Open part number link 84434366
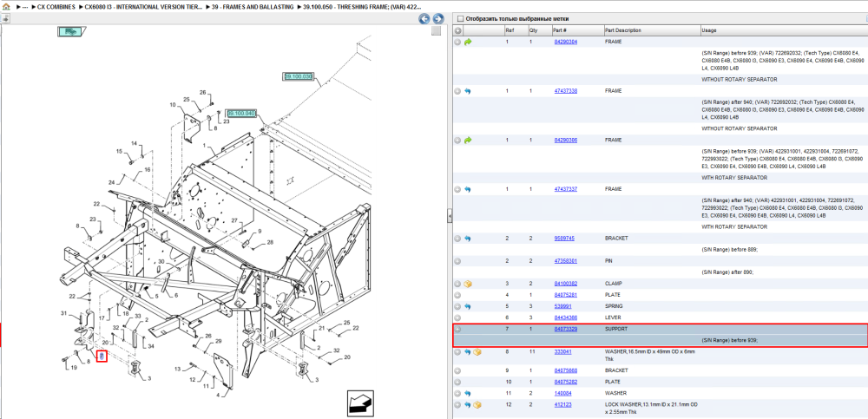868x419 pixels. (566, 318)
